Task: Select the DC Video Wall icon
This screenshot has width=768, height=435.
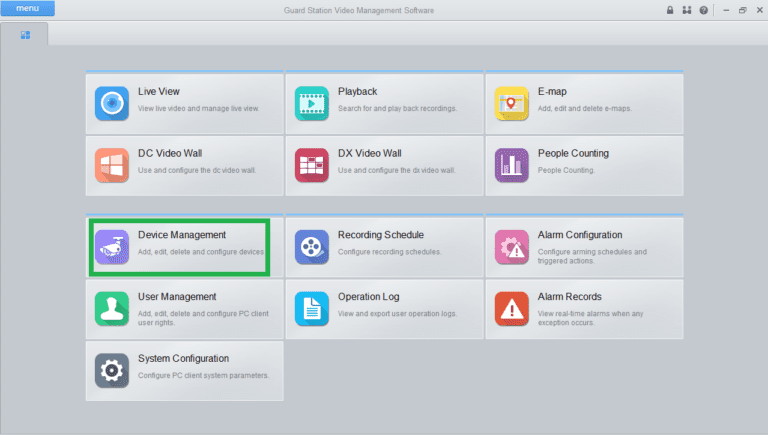Action: pyautogui.click(x=112, y=165)
